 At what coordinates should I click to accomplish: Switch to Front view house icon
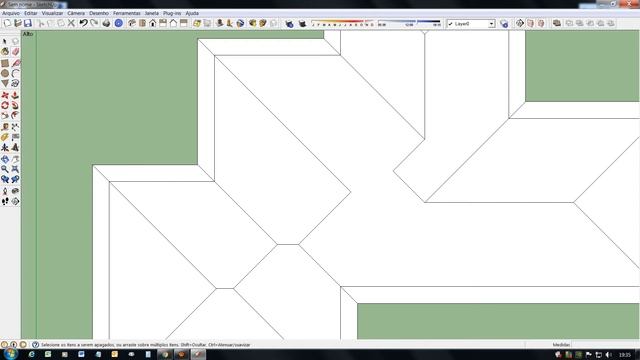pyautogui.click(x=153, y=23)
